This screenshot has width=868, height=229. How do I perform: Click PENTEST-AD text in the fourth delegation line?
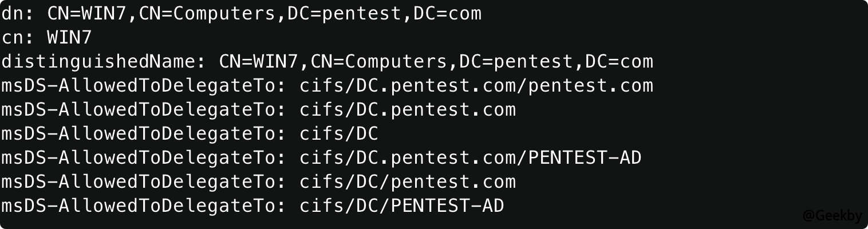click(585, 157)
